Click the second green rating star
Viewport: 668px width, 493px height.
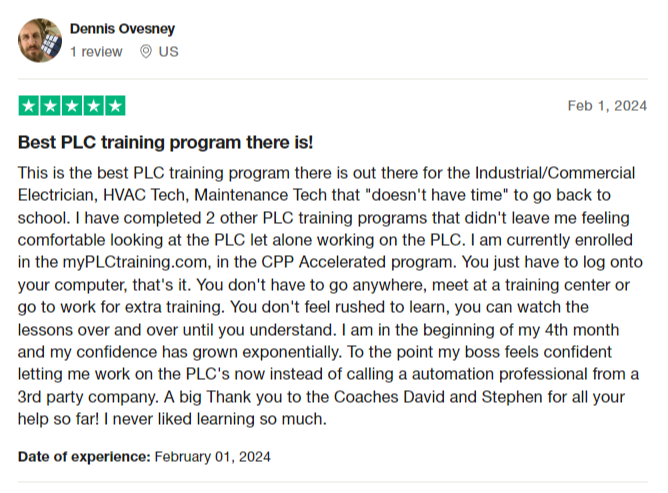[x=50, y=106]
